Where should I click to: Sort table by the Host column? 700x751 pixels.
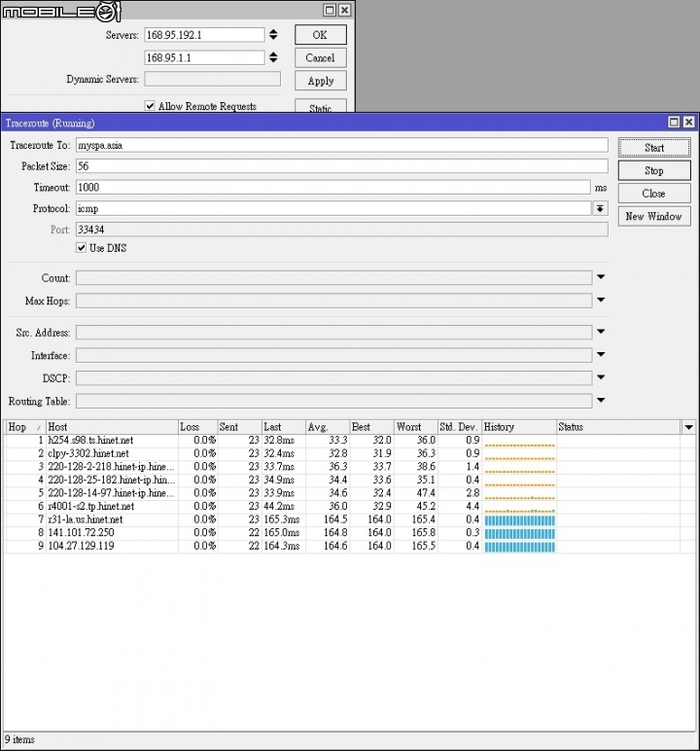(x=112, y=427)
